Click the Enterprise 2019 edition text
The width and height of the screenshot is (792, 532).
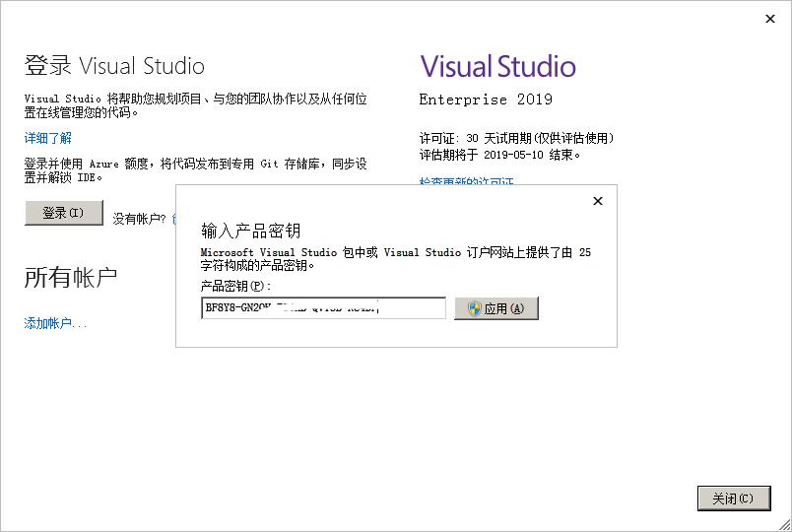[x=486, y=100]
